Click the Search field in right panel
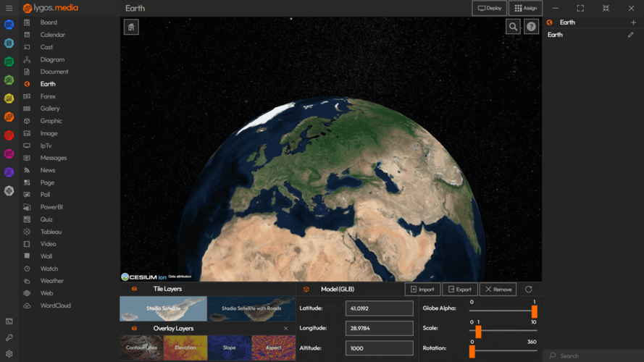The width and height of the screenshot is (644, 362). pyautogui.click(x=593, y=355)
